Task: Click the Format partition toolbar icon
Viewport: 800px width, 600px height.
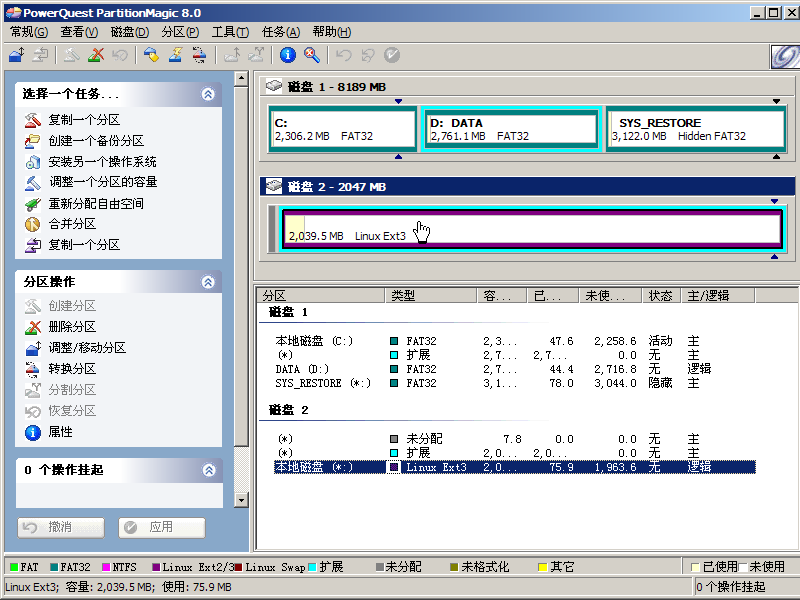Action: click(176, 55)
